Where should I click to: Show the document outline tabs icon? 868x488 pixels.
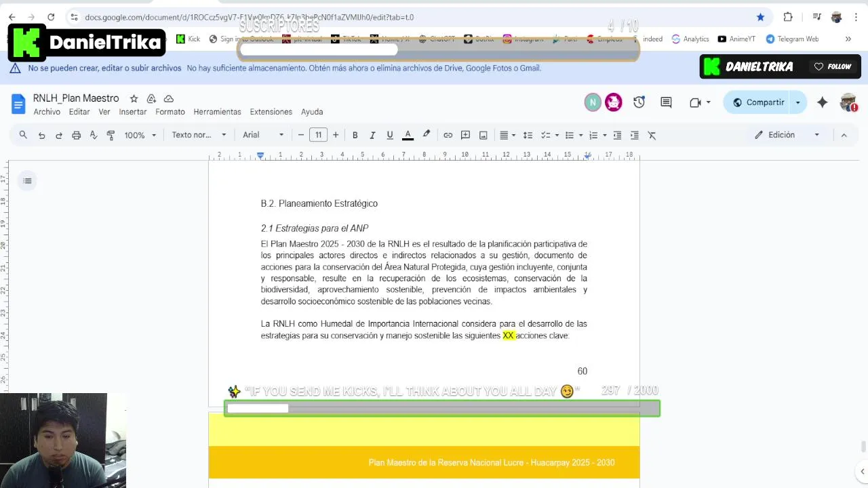click(27, 181)
